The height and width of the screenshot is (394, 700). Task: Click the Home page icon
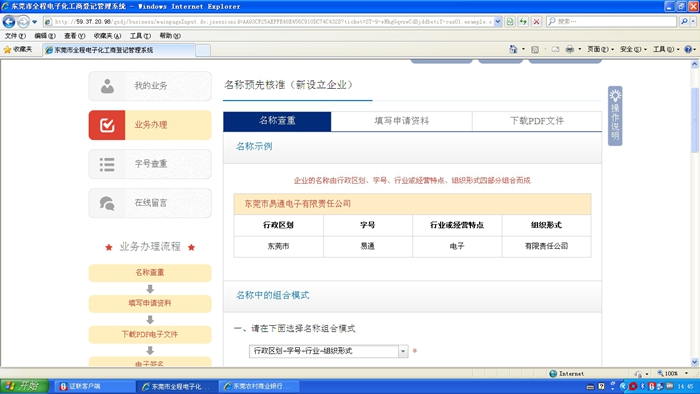[x=513, y=50]
